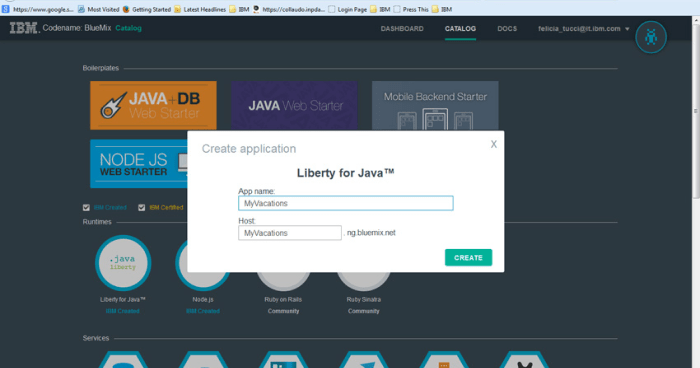Expand the felicia_tucci account dropdown

(583, 29)
